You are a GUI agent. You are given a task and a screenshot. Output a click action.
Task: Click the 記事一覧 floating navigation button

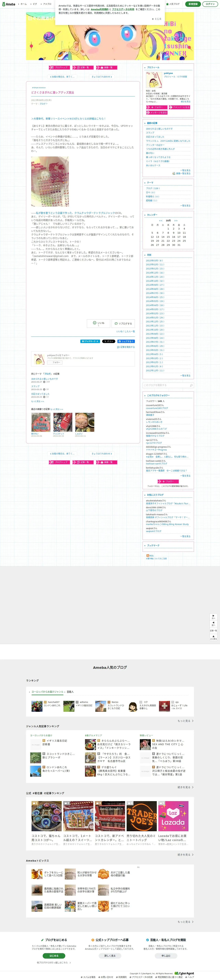(x=213, y=630)
